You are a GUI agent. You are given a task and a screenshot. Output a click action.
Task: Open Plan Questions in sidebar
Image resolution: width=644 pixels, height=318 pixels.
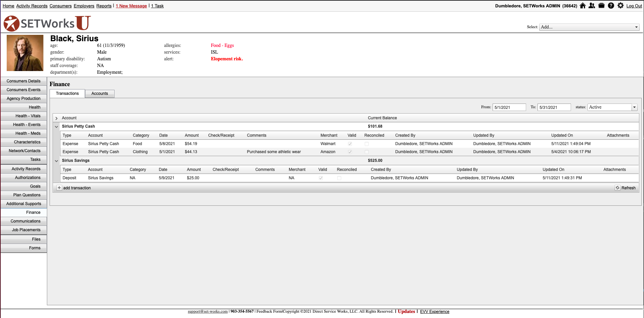[x=24, y=195]
